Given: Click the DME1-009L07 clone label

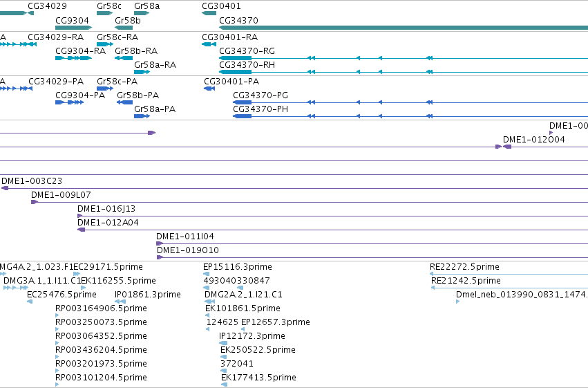Looking at the screenshot, I should tap(61, 195).
